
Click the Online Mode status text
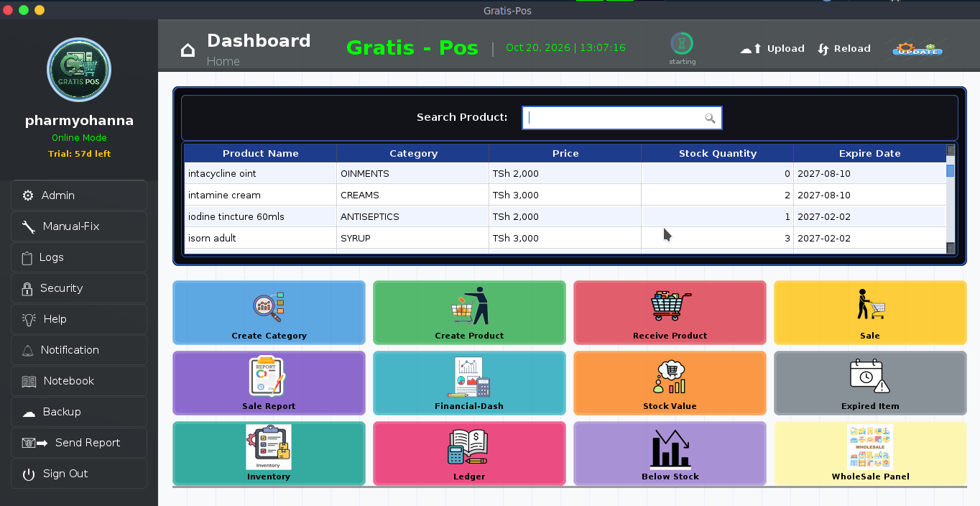coord(79,137)
